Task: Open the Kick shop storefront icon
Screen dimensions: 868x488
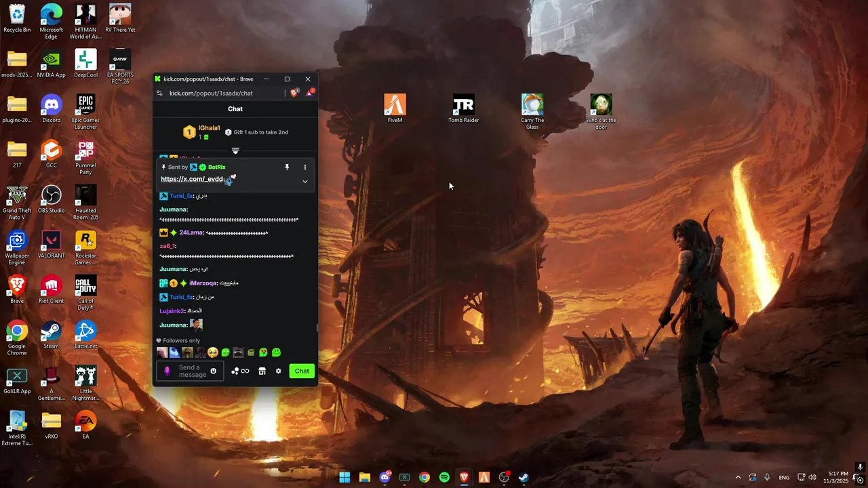Action: click(262, 371)
